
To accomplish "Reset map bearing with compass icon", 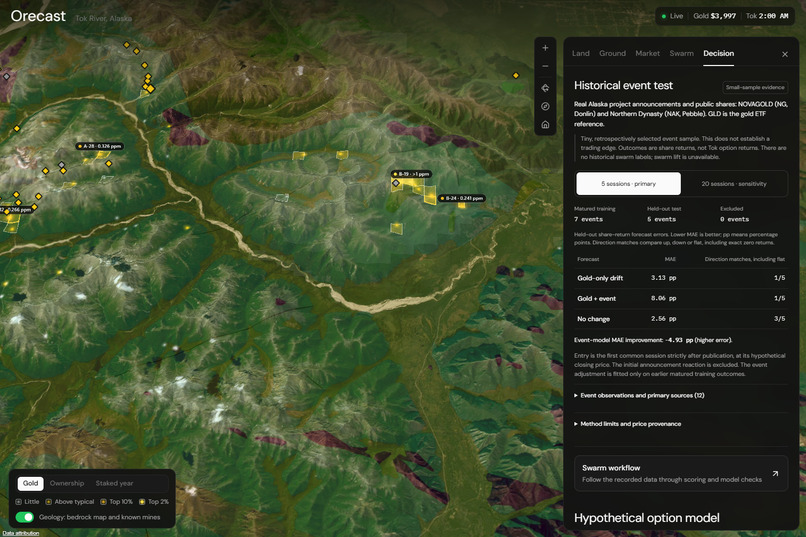I will [545, 106].
